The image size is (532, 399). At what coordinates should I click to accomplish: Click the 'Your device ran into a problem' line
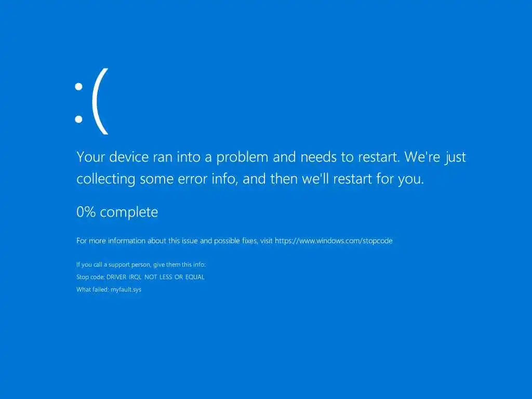pyautogui.click(x=271, y=157)
